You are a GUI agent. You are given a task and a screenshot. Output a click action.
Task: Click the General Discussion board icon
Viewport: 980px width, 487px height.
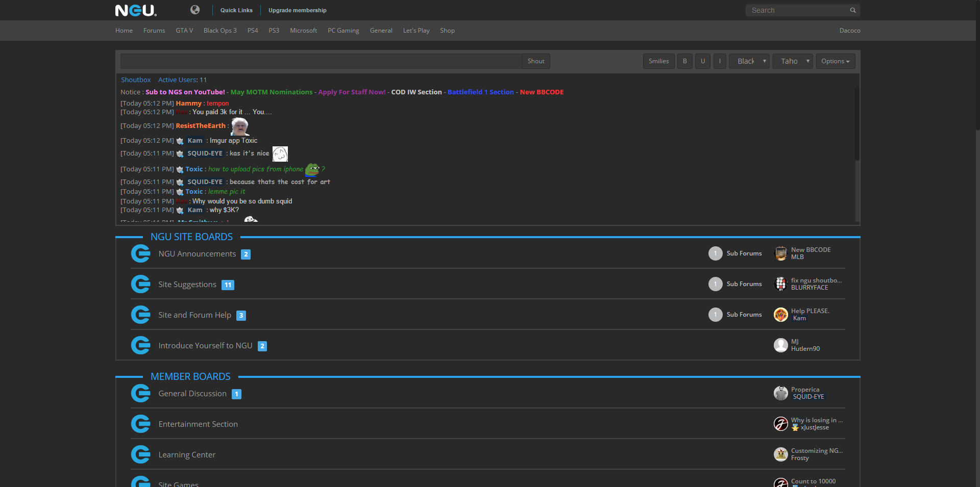(x=140, y=393)
